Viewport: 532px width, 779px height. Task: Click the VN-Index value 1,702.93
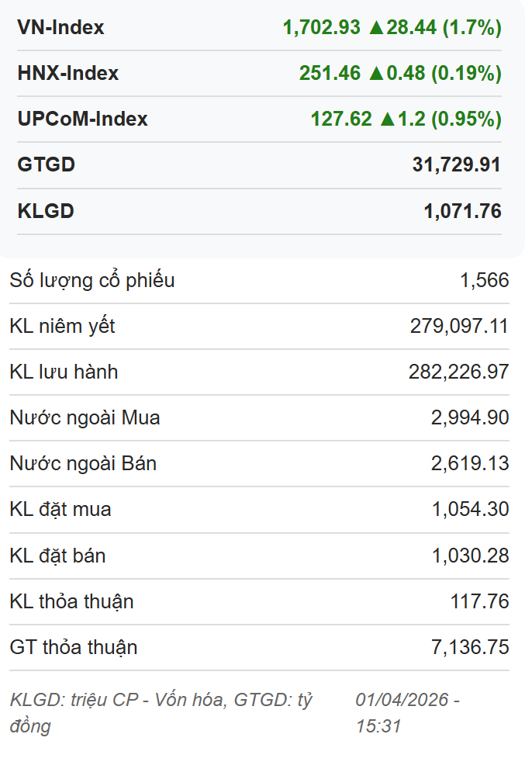(322, 28)
